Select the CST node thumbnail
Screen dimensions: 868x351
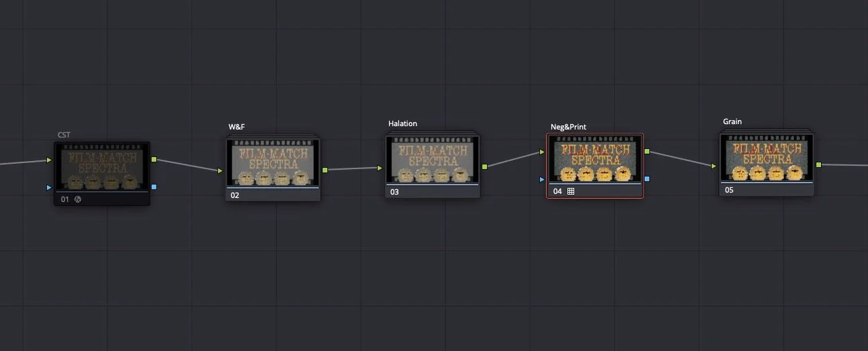[x=102, y=168]
